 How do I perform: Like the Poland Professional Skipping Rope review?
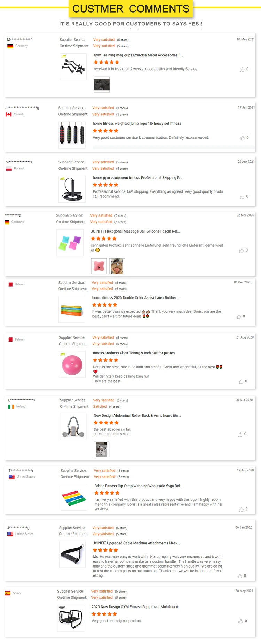[x=242, y=197]
